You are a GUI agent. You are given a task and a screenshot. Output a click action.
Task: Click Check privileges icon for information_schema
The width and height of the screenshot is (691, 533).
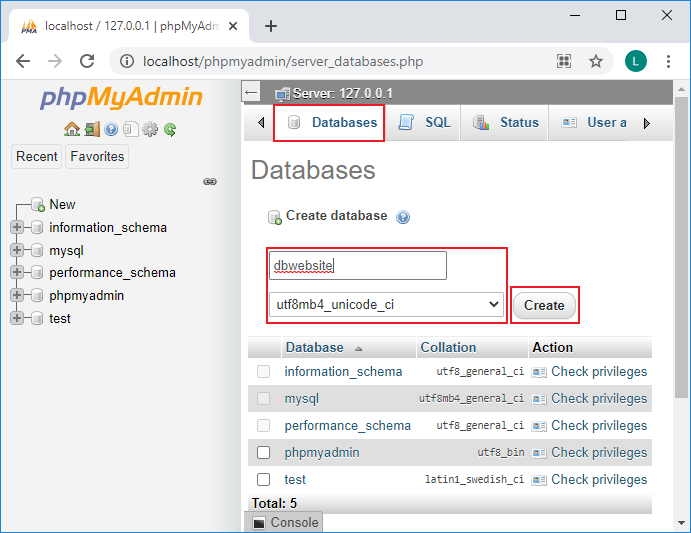coord(539,372)
